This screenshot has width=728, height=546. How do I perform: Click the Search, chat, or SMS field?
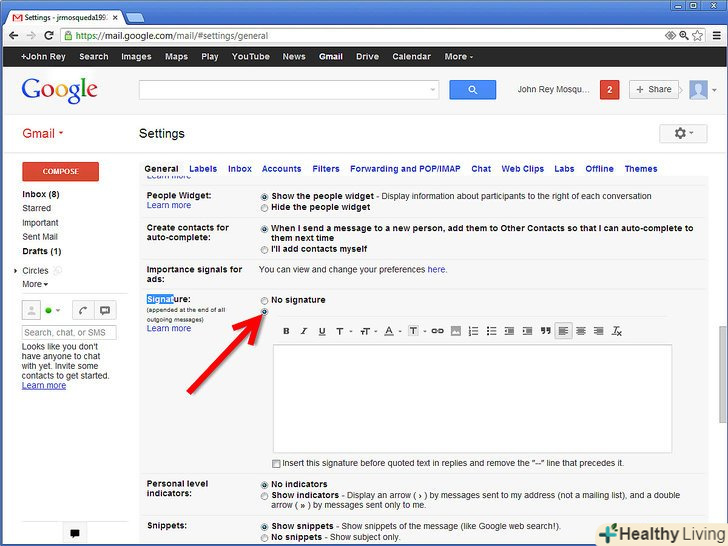click(69, 332)
